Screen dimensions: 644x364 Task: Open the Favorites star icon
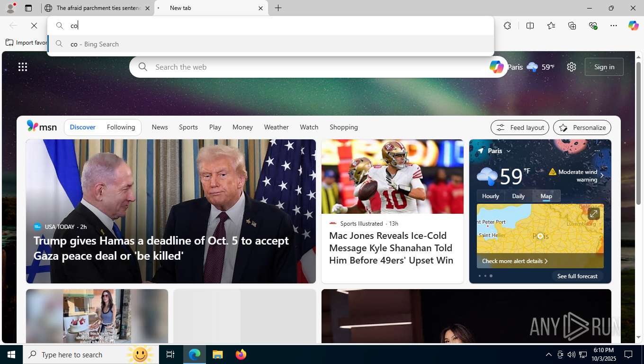[x=551, y=26]
